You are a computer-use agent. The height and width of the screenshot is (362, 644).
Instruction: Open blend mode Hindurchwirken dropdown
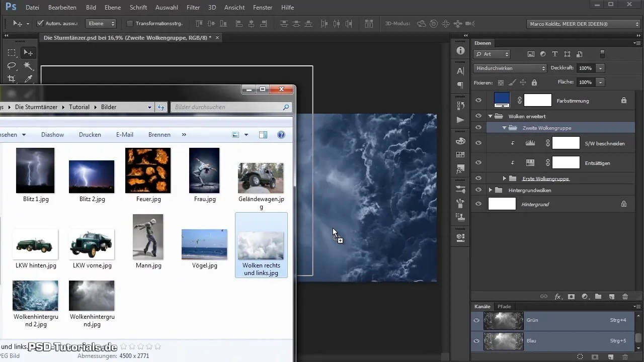(510, 68)
